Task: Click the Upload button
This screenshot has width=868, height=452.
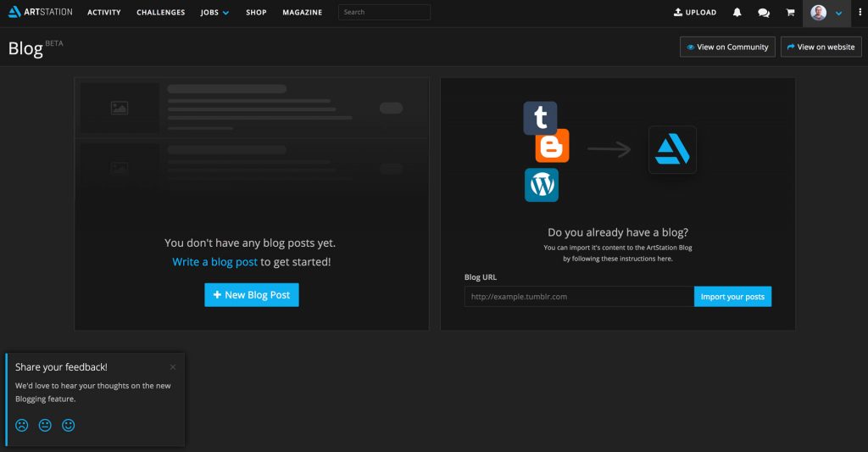Action: [x=695, y=12]
